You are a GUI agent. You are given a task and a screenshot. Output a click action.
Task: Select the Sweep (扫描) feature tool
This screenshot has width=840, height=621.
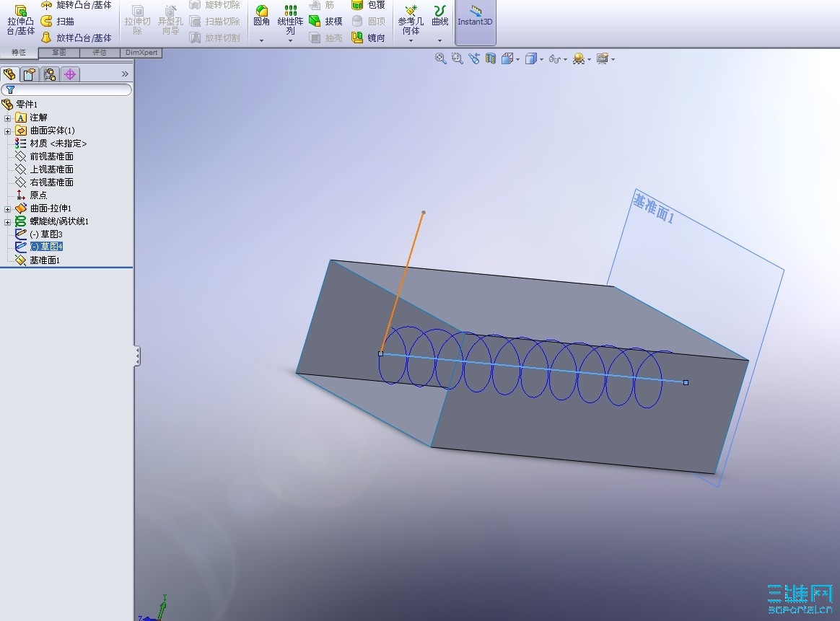click(58, 22)
